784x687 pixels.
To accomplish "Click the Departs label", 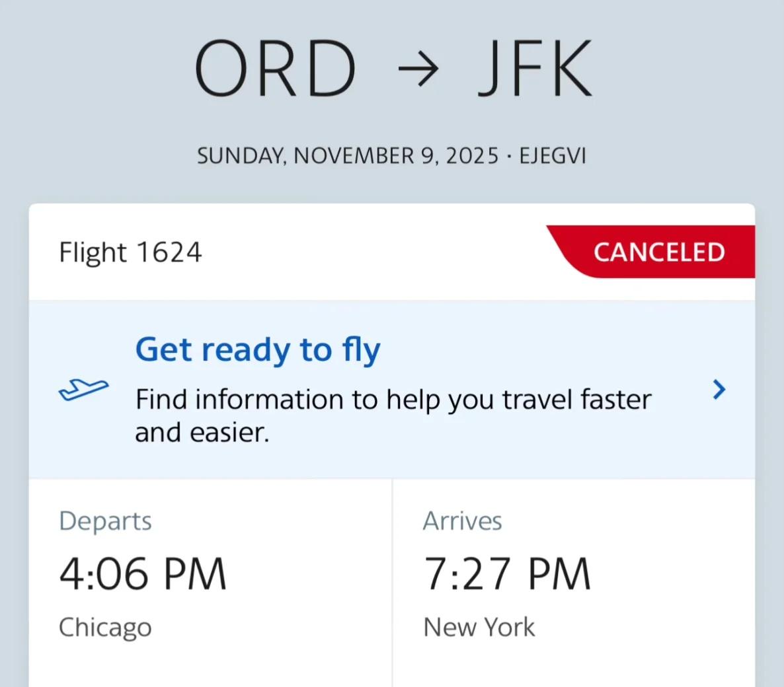I will click(105, 521).
